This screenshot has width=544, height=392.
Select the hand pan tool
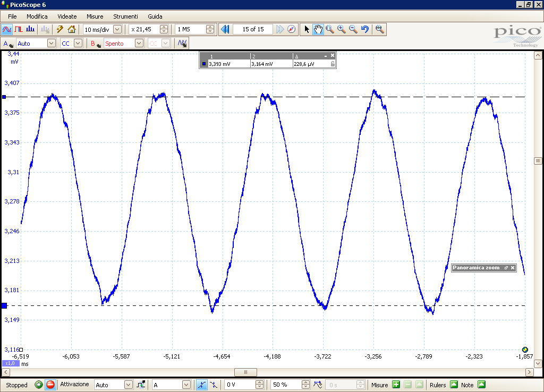click(x=318, y=30)
